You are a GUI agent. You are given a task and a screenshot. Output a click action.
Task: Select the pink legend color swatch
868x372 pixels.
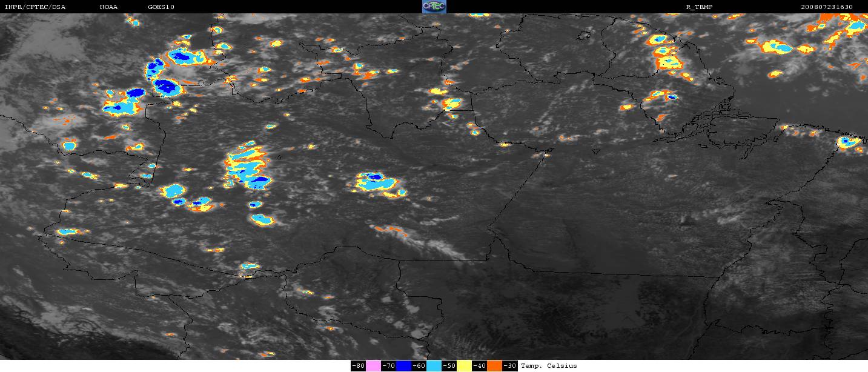point(373,366)
